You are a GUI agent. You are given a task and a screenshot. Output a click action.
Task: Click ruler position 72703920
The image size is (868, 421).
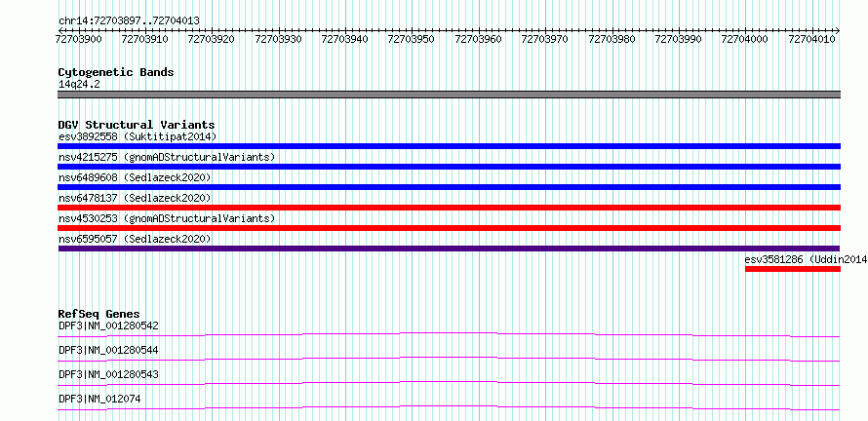tap(212, 39)
